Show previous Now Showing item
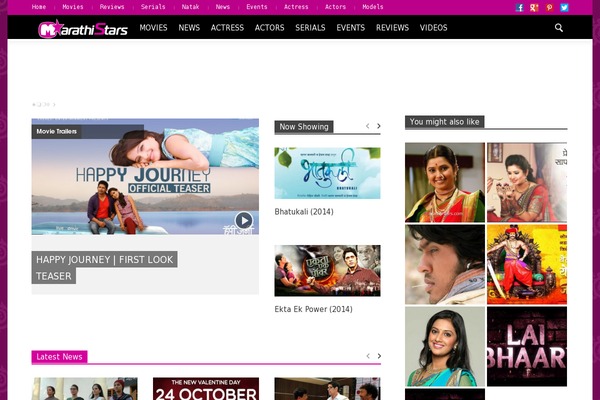The image size is (600, 400). point(367,126)
